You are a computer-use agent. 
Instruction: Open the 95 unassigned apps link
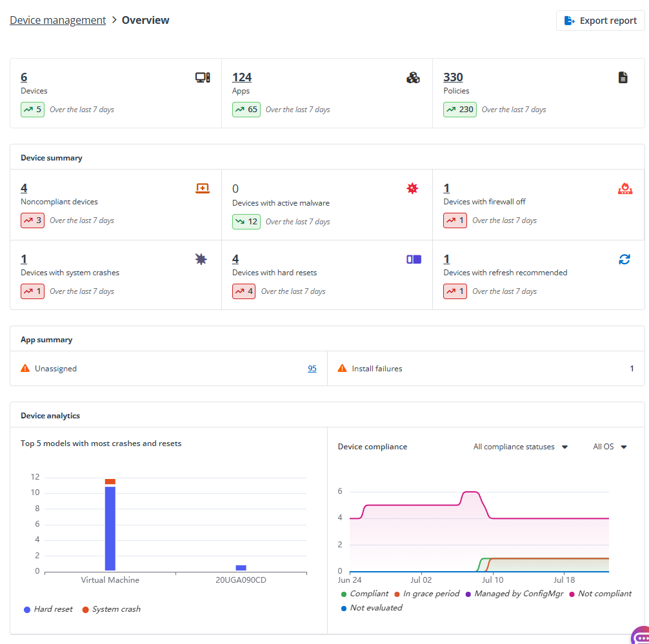312,368
